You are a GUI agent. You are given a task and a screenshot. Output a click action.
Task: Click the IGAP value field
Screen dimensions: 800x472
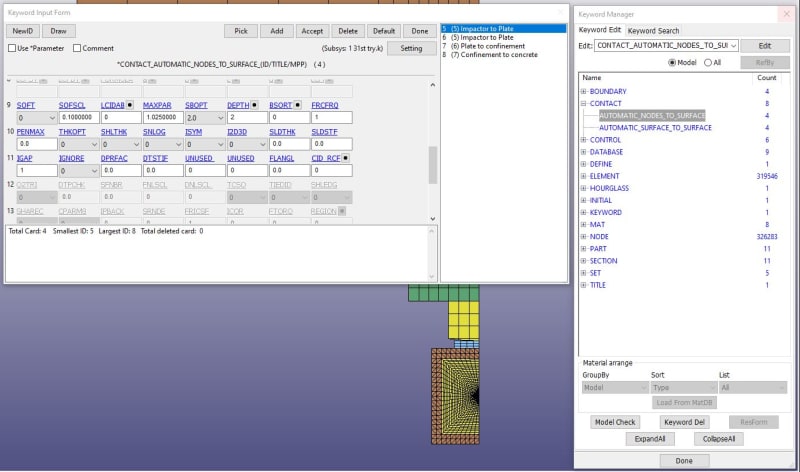[x=37, y=170]
